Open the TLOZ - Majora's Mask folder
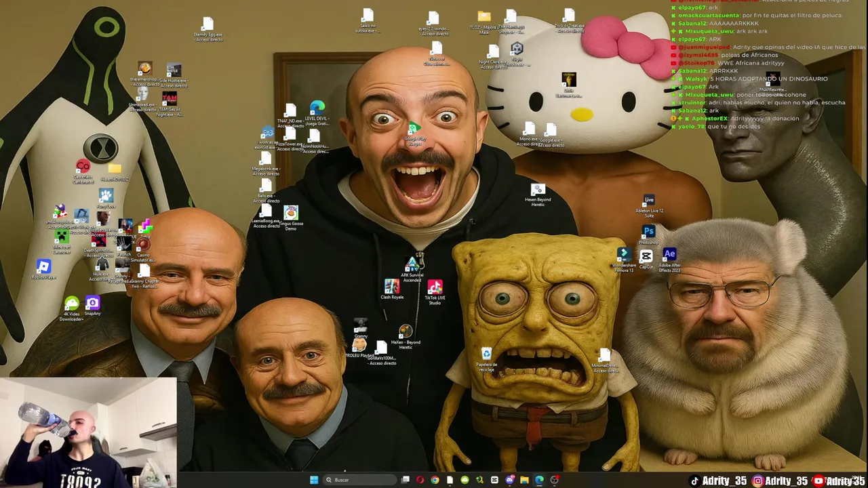The width and height of the screenshot is (868, 488). pyautogui.click(x=484, y=17)
